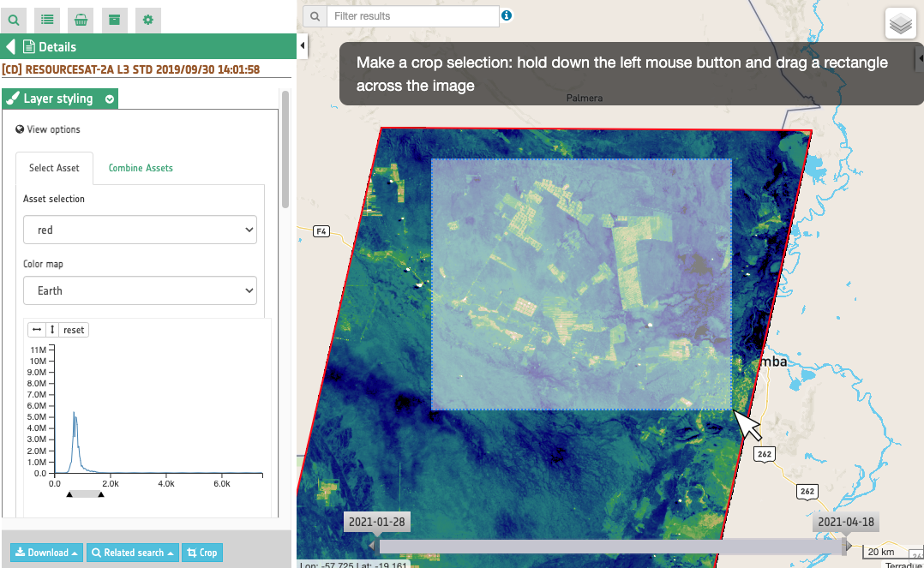This screenshot has width=924, height=568.
Task: Select the results list icon
Action: click(x=47, y=19)
